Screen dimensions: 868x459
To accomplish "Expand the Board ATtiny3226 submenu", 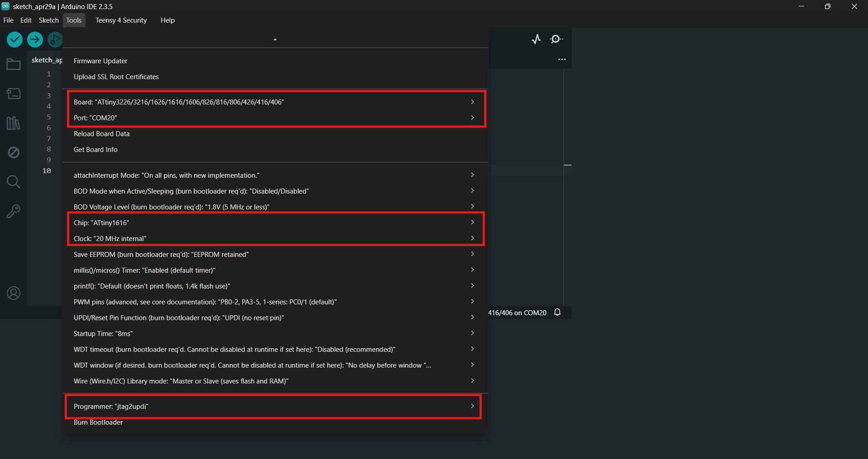I will click(275, 102).
